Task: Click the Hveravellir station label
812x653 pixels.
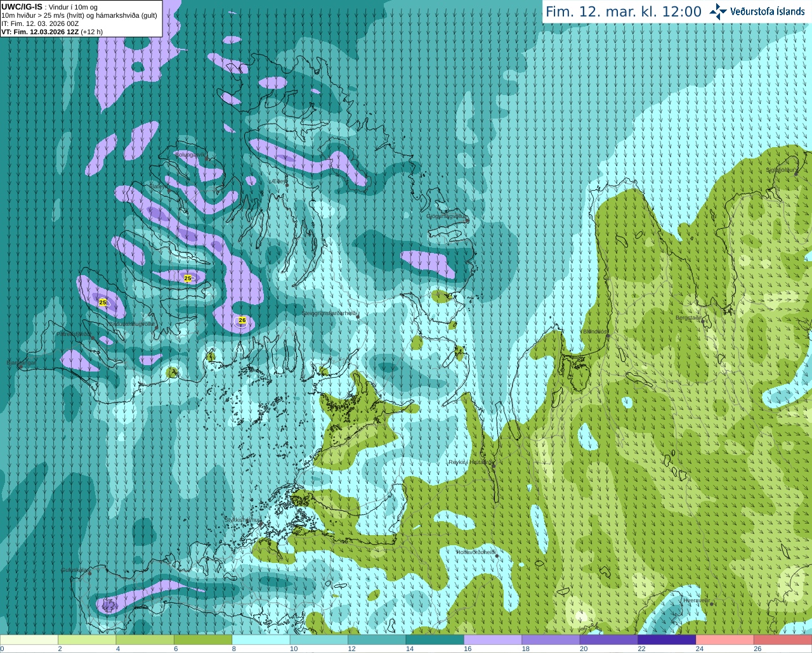Action: [x=697, y=600]
